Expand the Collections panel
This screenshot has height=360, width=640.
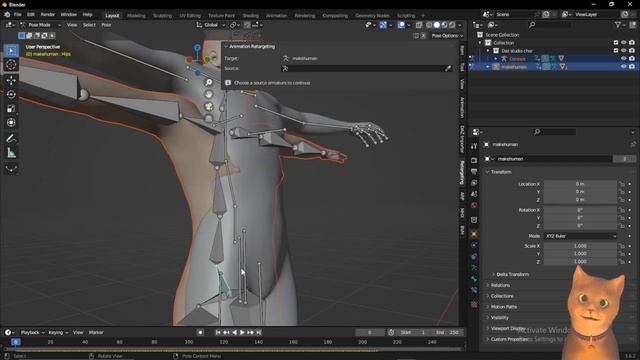[502, 296]
